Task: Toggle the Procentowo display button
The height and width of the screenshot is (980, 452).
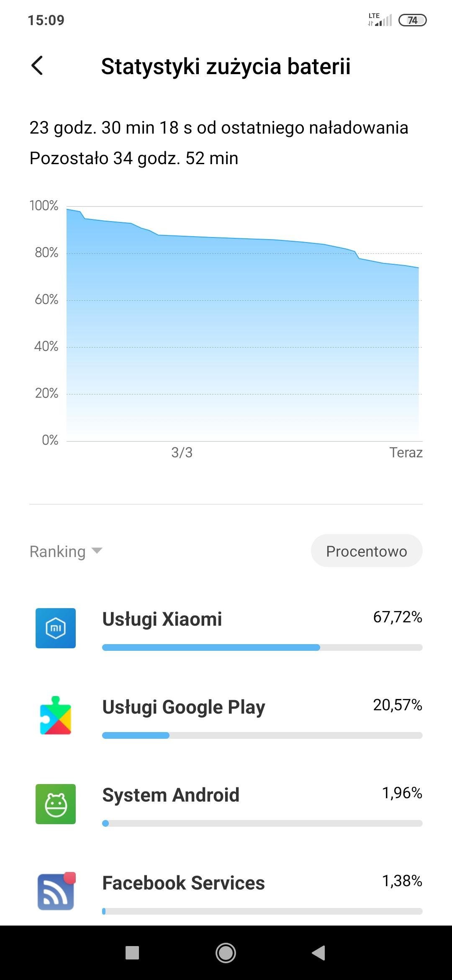Action: [366, 551]
